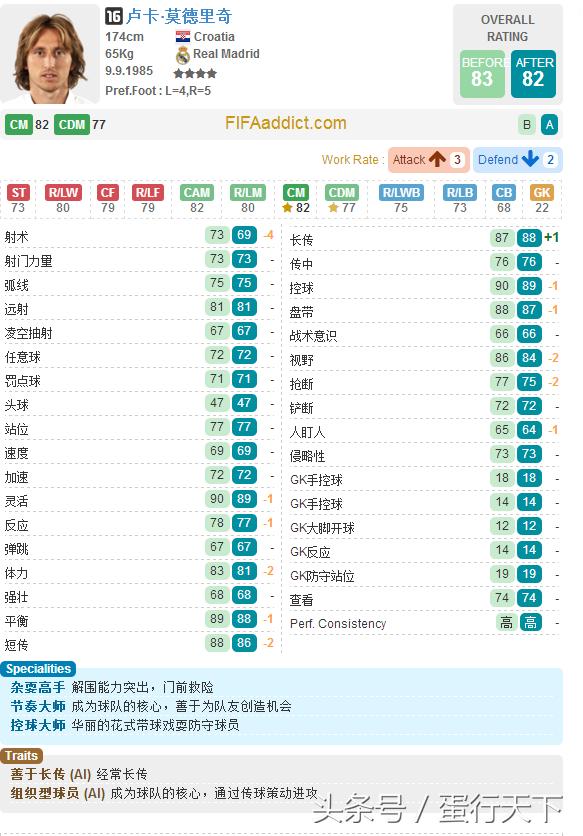Screen dimensions: 583x836
Task: Click the Attack work rate up arrow
Action: [x=437, y=159]
